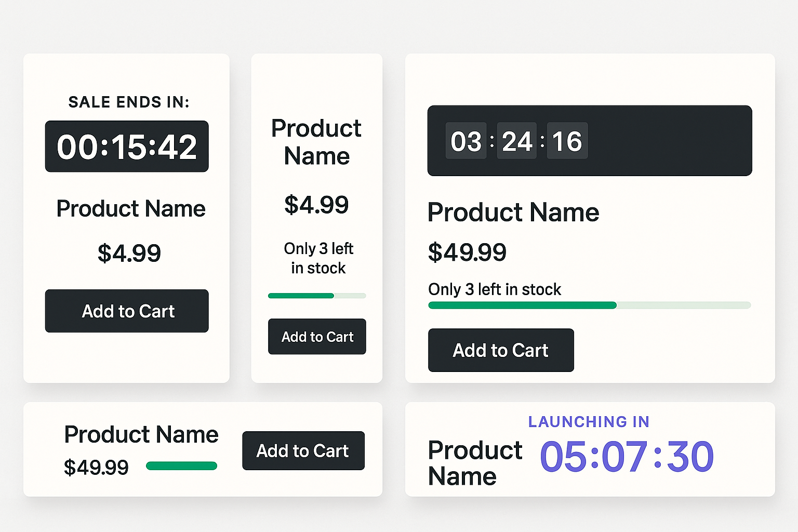798x532 pixels.
Task: Select the $49.99 price on the wide card
Action: [467, 252]
